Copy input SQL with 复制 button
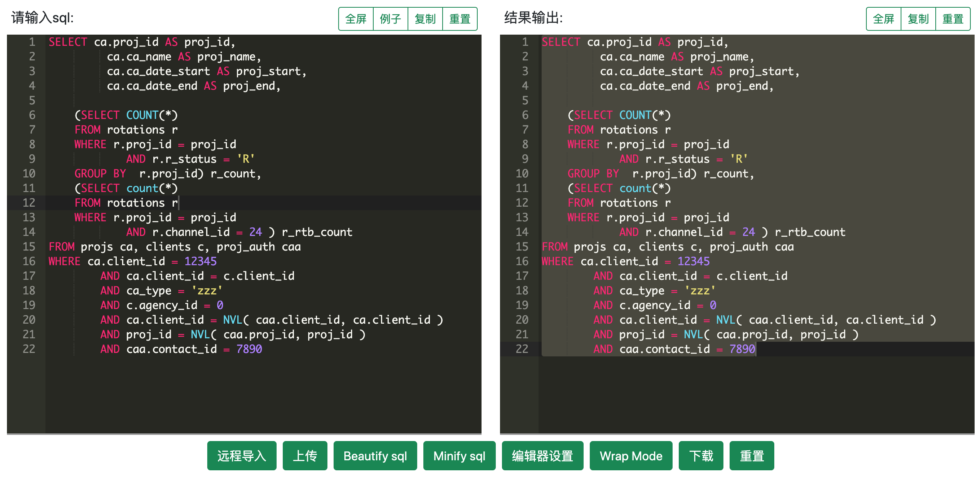The image size is (980, 478). point(425,19)
